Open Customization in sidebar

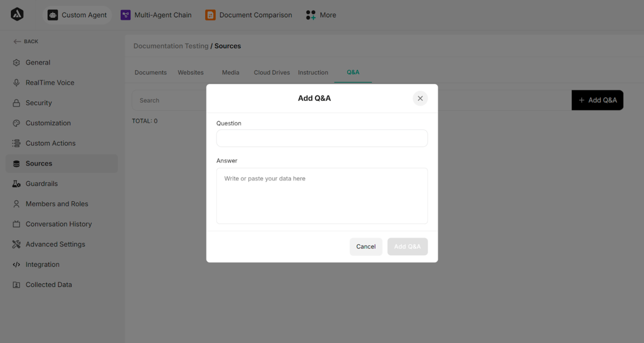pos(62,123)
